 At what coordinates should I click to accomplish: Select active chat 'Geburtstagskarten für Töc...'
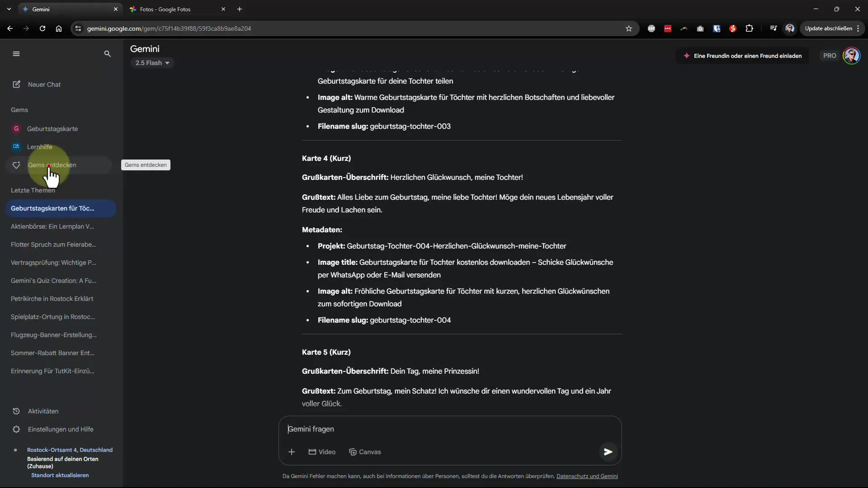[x=61, y=208]
